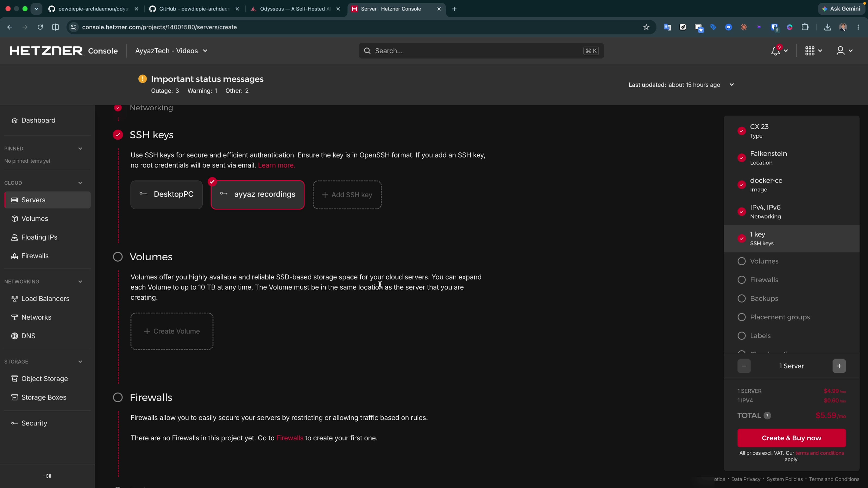This screenshot has width=868, height=488.
Task: Open Storage Boxes in the sidebar
Action: coord(47,397)
